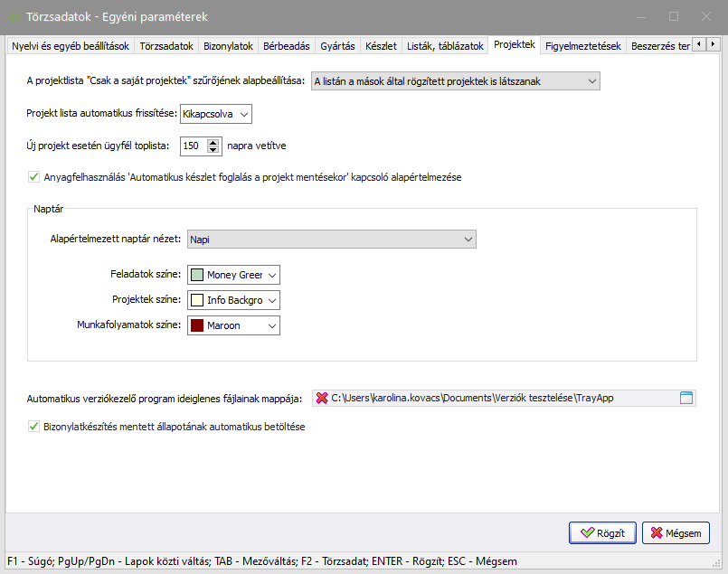Viewport: 728px width, 574px height.
Task: Expand the Projekt lista automatikus frissítése dropdown
Action: pyautogui.click(x=216, y=113)
